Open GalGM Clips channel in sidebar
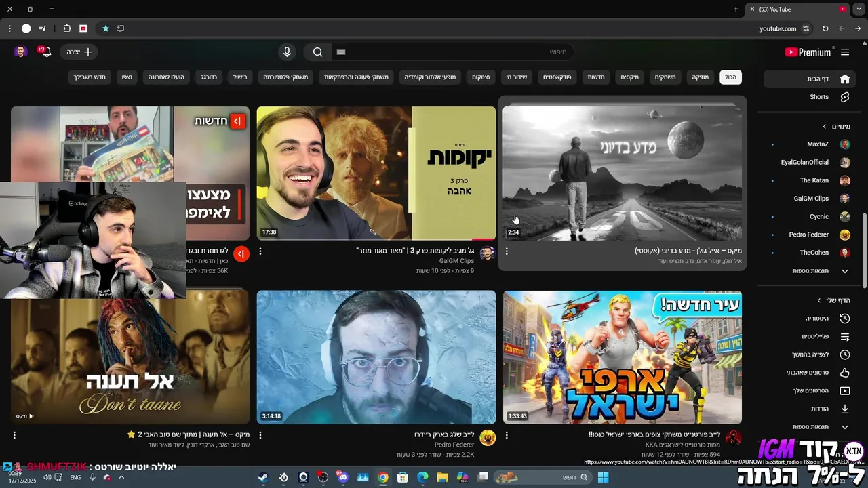This screenshot has width=868, height=488. coord(811,199)
